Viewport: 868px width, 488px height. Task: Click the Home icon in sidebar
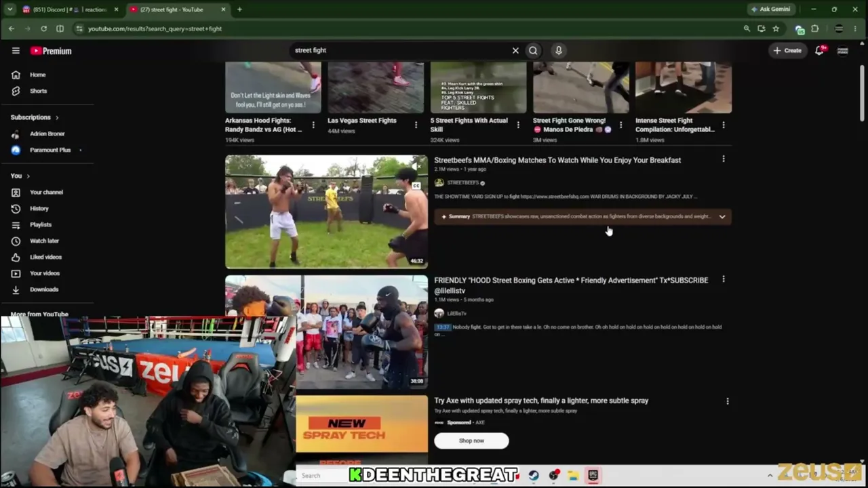click(x=16, y=75)
